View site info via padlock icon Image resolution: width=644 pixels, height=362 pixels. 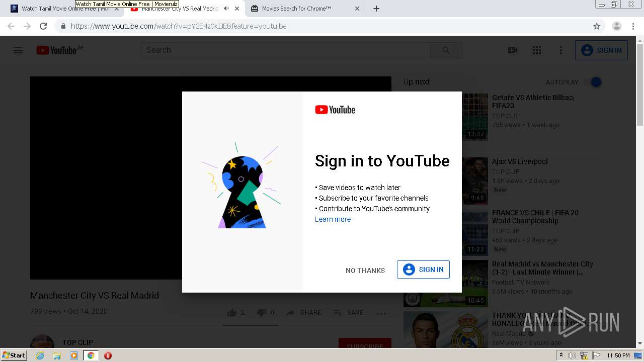coord(63,26)
